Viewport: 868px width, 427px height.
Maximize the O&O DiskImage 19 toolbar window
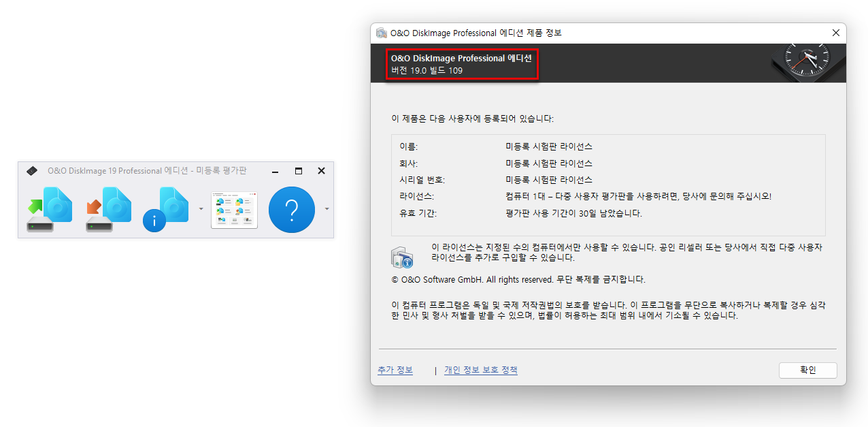pos(299,171)
